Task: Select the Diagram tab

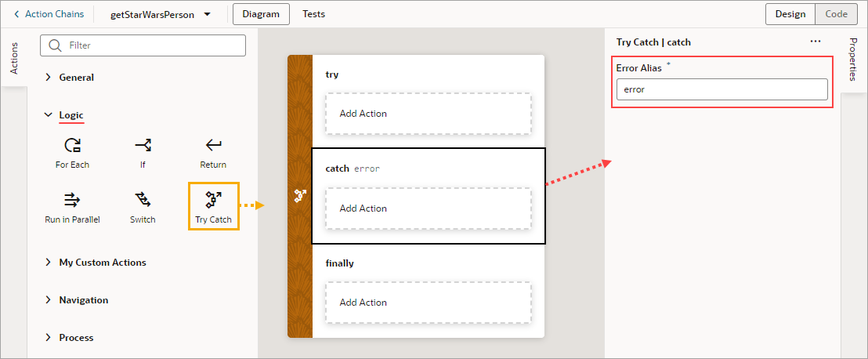Action: point(261,14)
